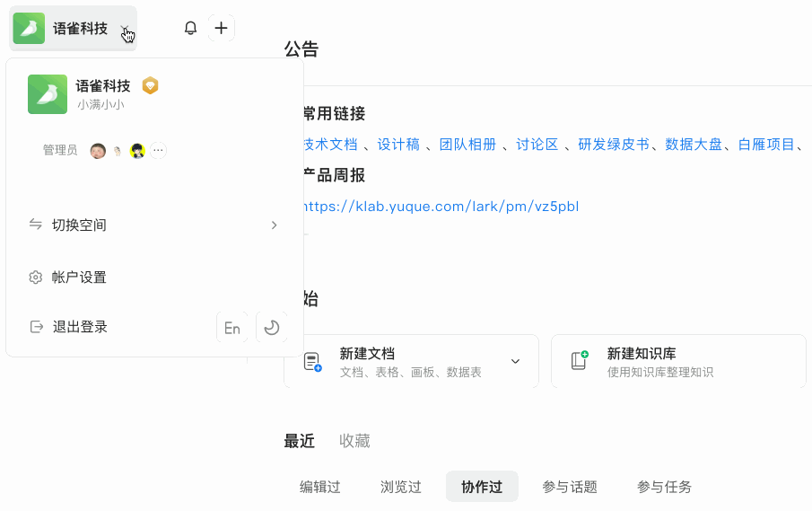The width and height of the screenshot is (812, 511).
Task: Collapse the 语雀科技 workspace dropdown arrow
Action: click(x=126, y=29)
